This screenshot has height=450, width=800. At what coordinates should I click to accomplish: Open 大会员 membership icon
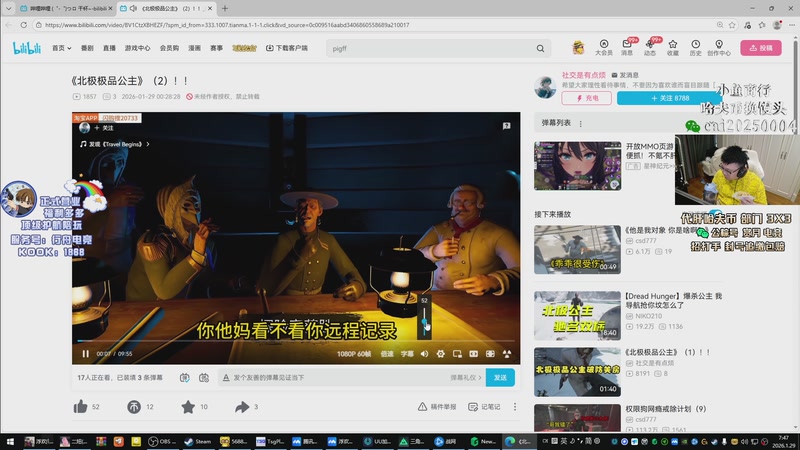[604, 48]
